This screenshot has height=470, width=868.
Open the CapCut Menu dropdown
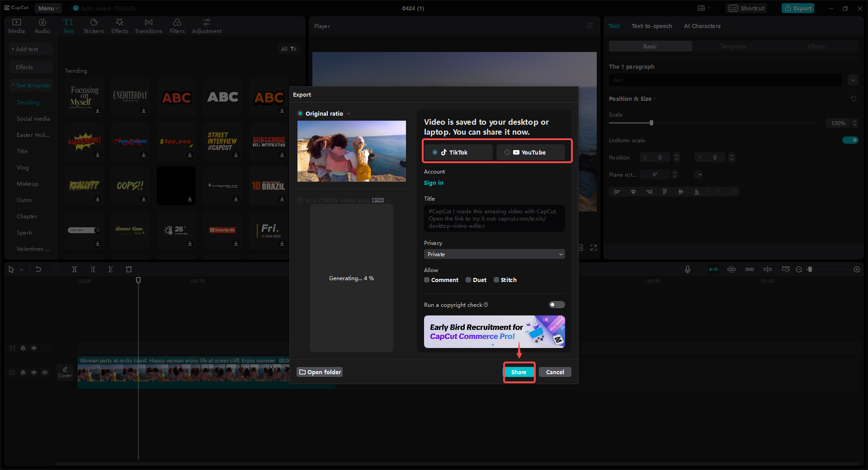tap(48, 8)
